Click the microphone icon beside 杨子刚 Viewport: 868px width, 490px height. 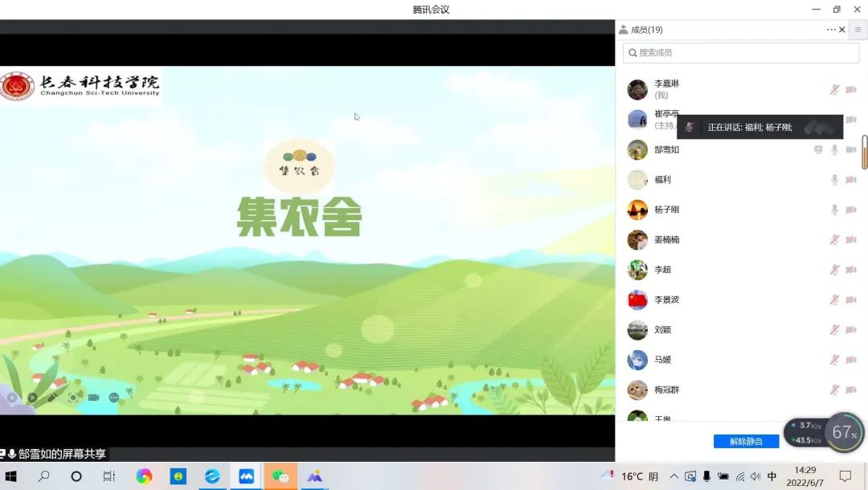[835, 210]
